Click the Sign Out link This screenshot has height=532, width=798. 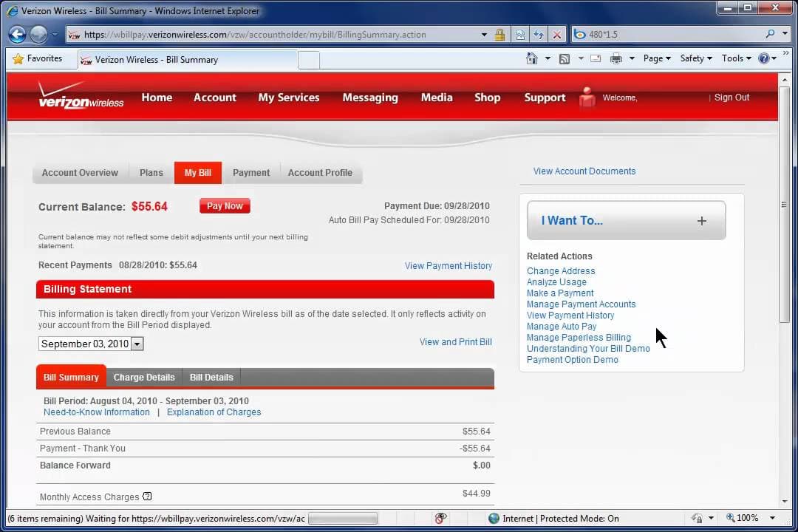(x=731, y=98)
